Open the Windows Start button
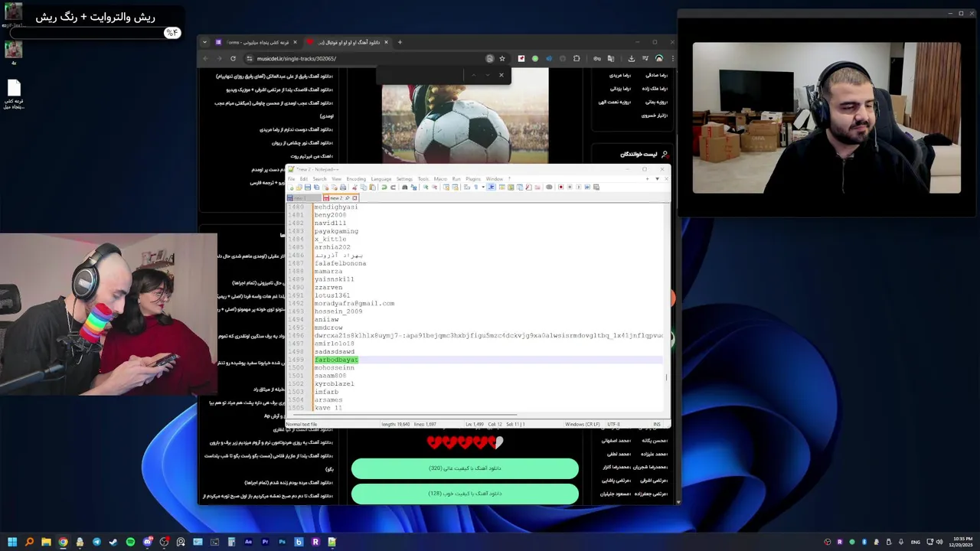This screenshot has height=551, width=980. pyautogui.click(x=12, y=542)
